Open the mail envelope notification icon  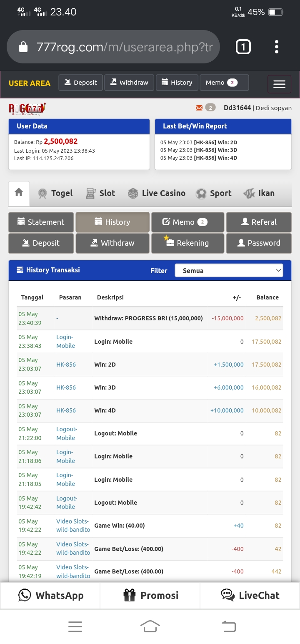click(x=199, y=108)
